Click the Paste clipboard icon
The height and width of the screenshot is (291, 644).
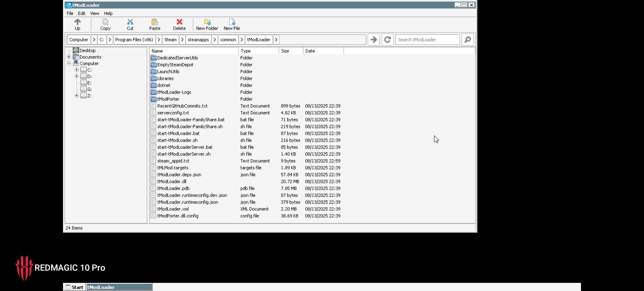pyautogui.click(x=155, y=22)
